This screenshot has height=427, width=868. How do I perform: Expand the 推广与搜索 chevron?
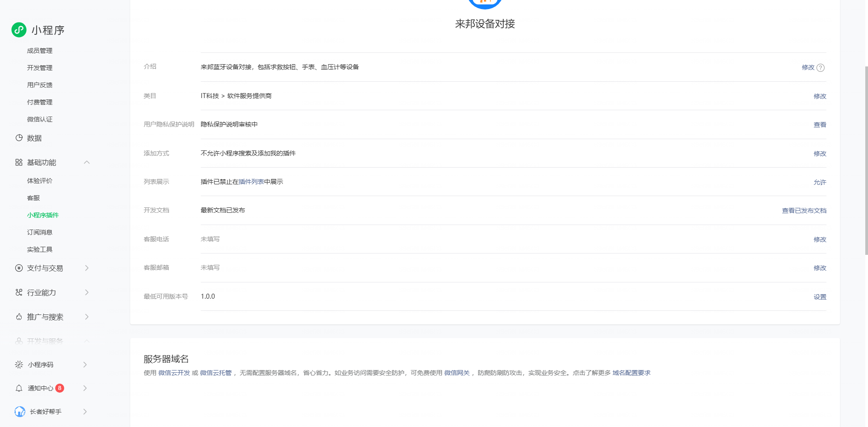point(87,317)
